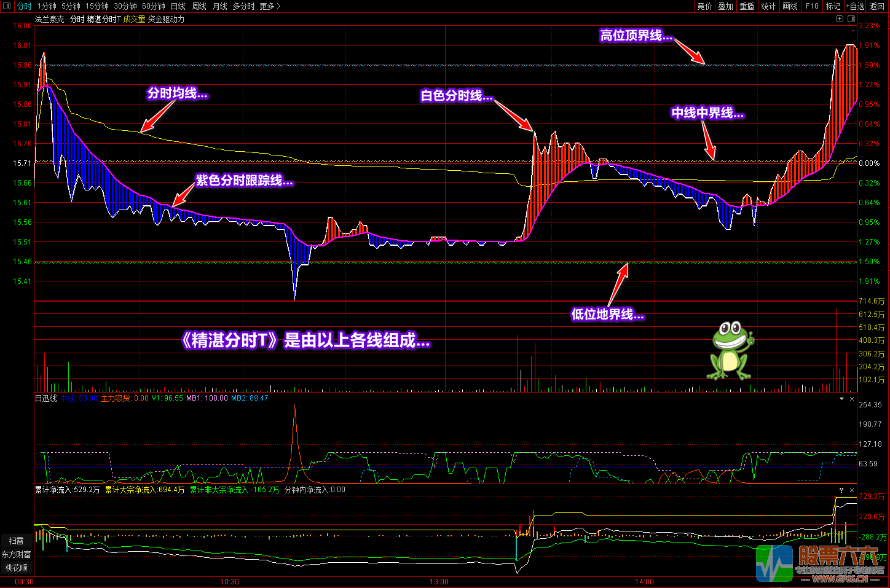Select the 资金驱动力 indicator label
This screenshot has height=588, width=890.
tap(166, 19)
